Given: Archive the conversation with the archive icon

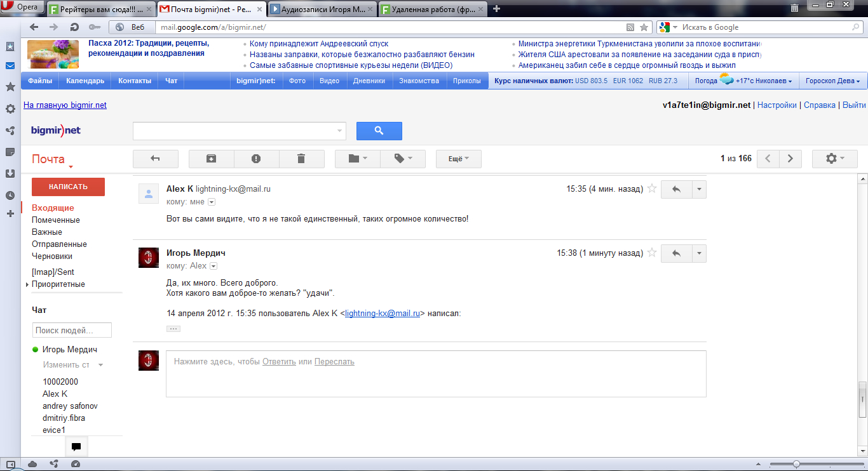Looking at the screenshot, I should [x=212, y=159].
